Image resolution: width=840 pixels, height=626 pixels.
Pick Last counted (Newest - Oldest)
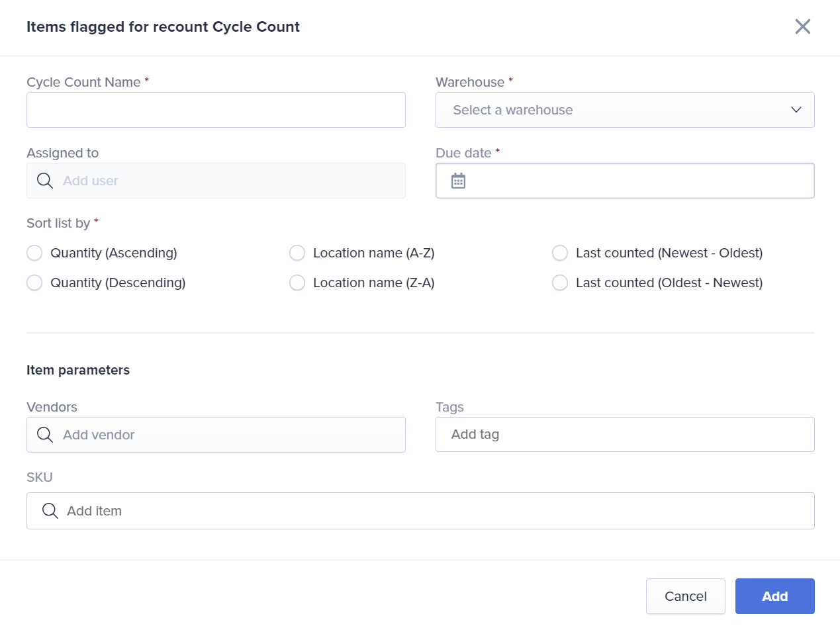pos(560,253)
